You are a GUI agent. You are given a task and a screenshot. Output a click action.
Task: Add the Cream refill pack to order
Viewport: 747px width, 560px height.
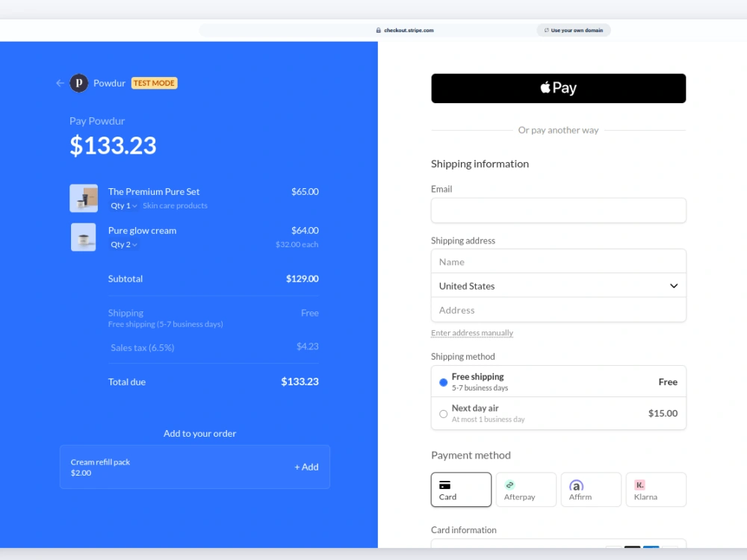pos(306,467)
